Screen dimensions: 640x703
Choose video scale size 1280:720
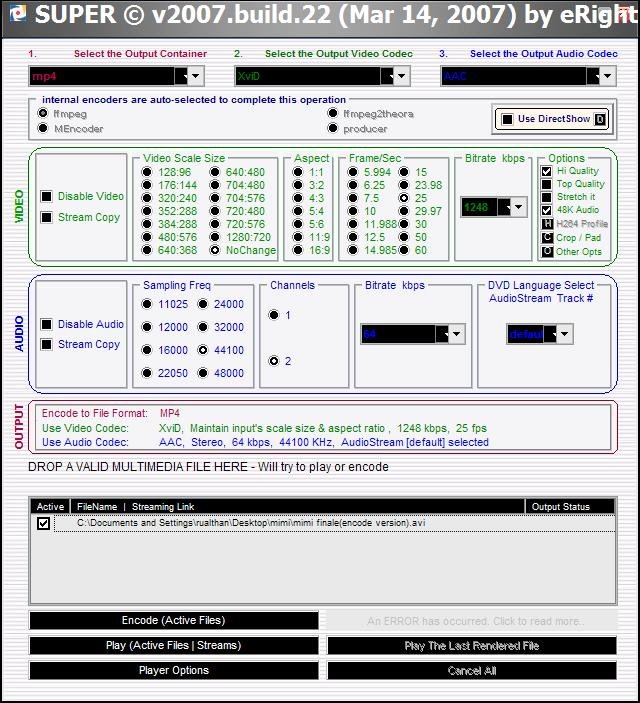point(215,237)
